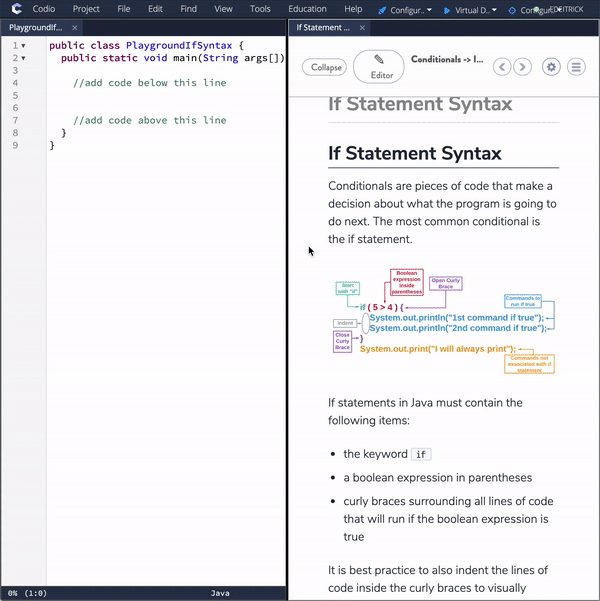This screenshot has width=600, height=601.
Task: Close the PlaygroundIf... tab
Action: [75, 28]
